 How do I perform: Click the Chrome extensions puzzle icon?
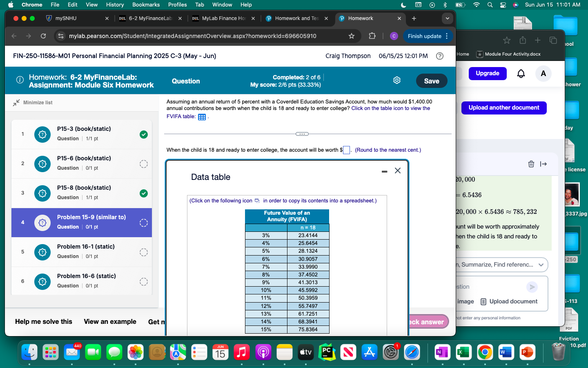(372, 36)
